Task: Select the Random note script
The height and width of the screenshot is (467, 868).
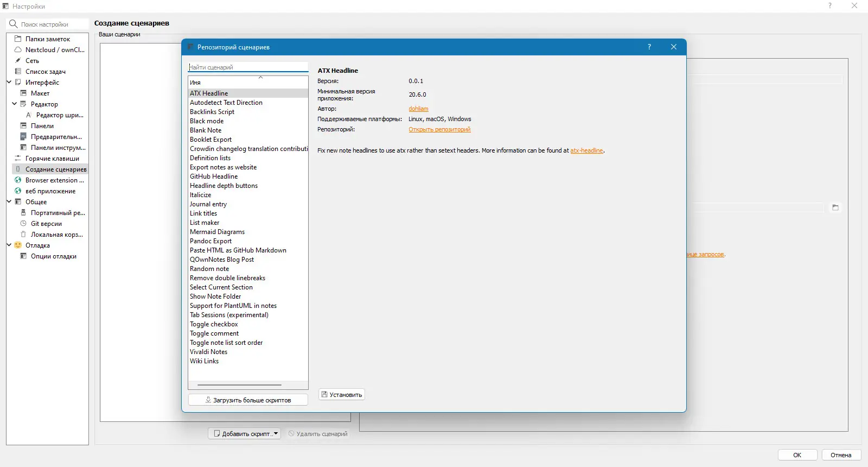Action: [x=248, y=269]
